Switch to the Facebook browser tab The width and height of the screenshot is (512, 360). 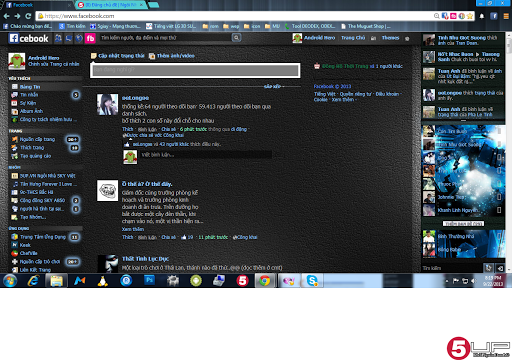click(37, 5)
